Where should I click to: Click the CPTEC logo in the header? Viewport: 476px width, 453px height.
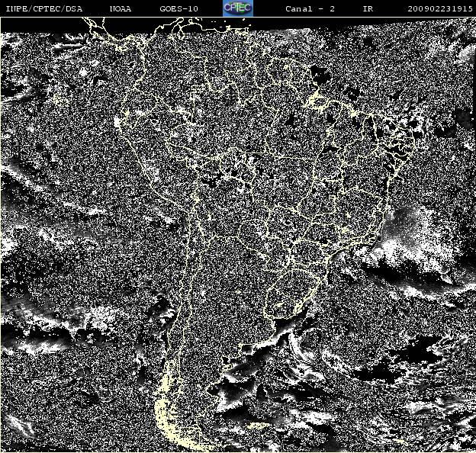238,8
